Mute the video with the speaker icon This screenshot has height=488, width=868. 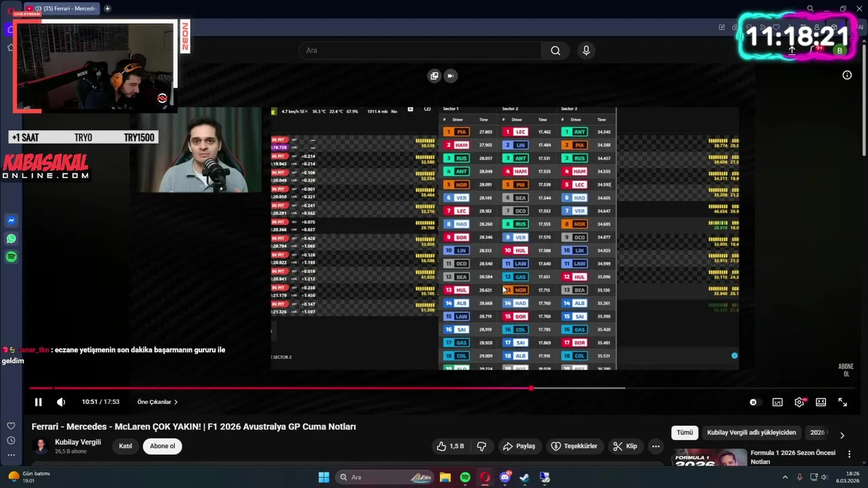click(x=61, y=402)
